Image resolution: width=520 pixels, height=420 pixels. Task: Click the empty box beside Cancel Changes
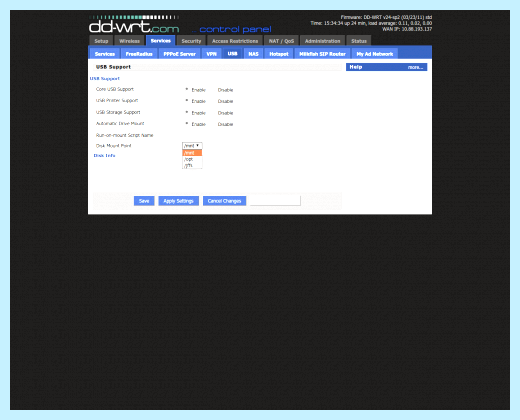point(275,201)
